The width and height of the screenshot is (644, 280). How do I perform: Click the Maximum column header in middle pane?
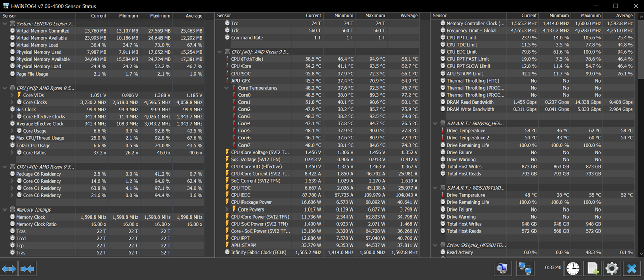tap(371, 16)
